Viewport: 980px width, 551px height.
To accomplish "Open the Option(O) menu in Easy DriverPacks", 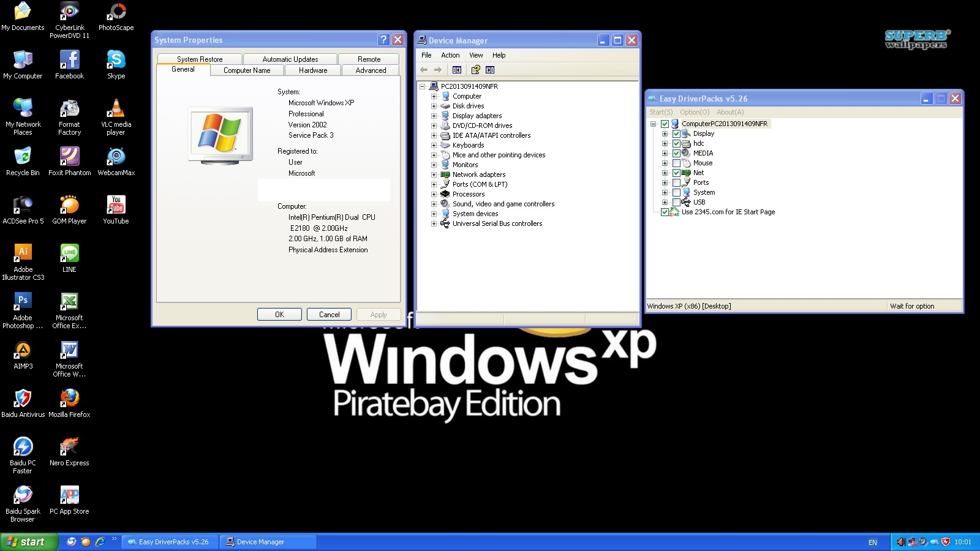I will click(x=695, y=112).
